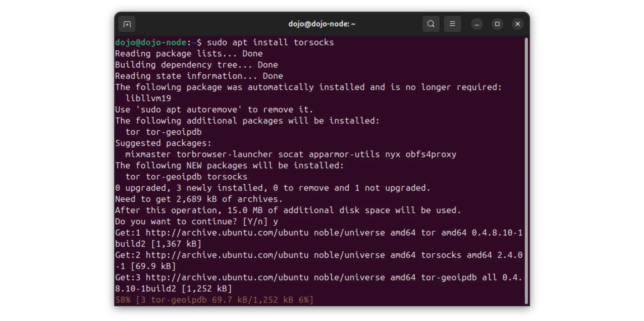This screenshot has width=644, height=321.
Task: Click the 'sudo apt autoremove' hint text
Action: click(x=189, y=110)
